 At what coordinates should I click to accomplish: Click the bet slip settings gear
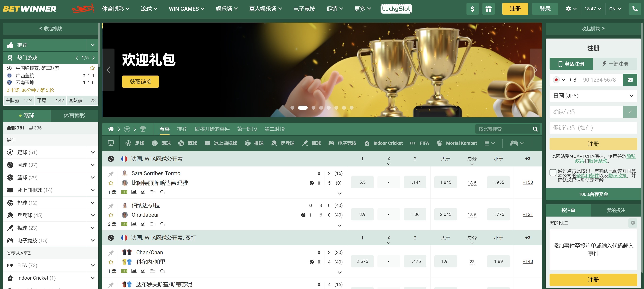click(632, 223)
